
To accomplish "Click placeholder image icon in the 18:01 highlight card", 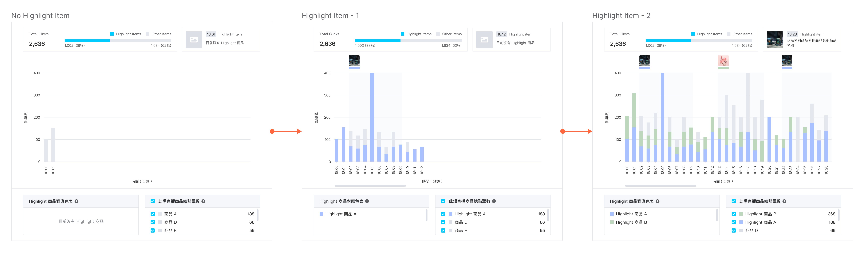I will pyautogui.click(x=194, y=40).
